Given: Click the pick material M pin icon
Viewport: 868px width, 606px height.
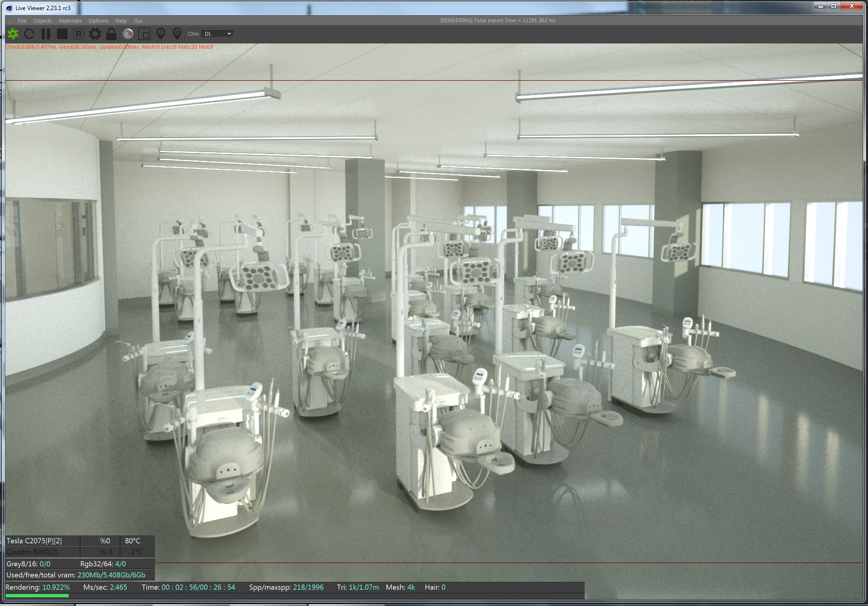Looking at the screenshot, I should coord(177,34).
